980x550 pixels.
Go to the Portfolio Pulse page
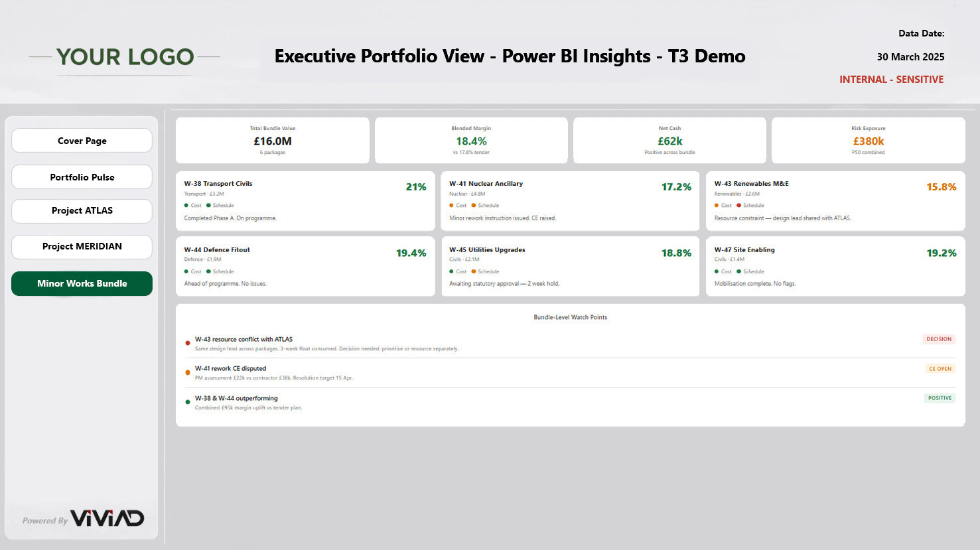tap(82, 177)
